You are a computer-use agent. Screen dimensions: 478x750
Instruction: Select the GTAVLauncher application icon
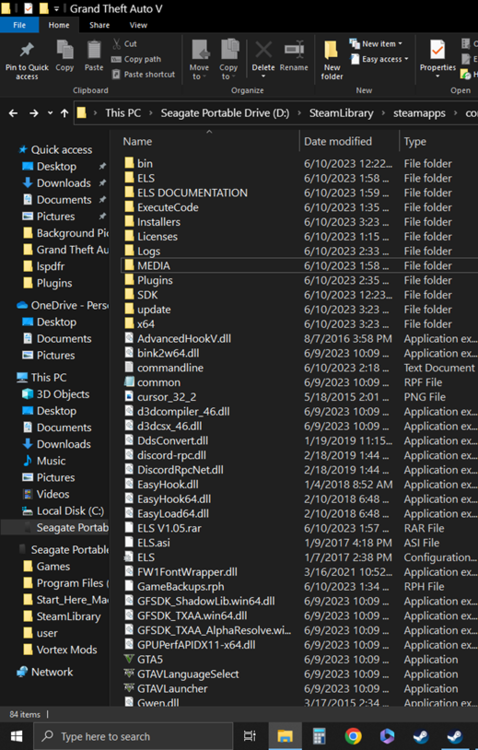point(129,688)
